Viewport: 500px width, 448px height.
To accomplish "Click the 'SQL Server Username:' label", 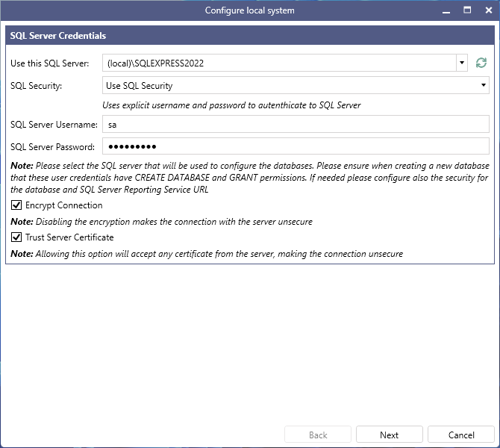I will pos(54,125).
